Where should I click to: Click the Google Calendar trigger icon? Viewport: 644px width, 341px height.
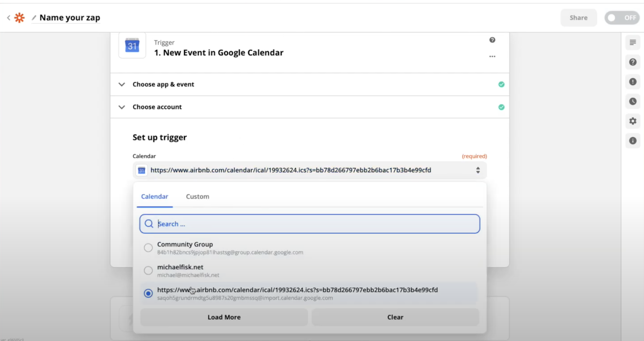132,46
